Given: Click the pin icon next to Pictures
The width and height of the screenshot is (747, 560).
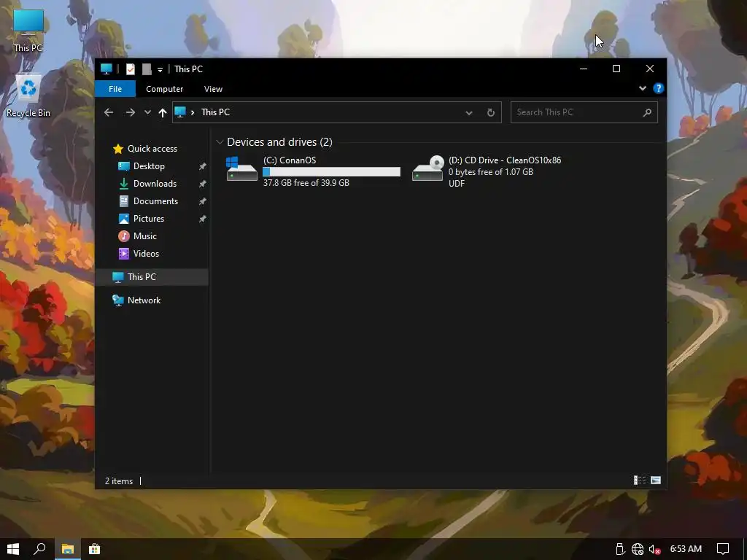Looking at the screenshot, I should coord(203,219).
